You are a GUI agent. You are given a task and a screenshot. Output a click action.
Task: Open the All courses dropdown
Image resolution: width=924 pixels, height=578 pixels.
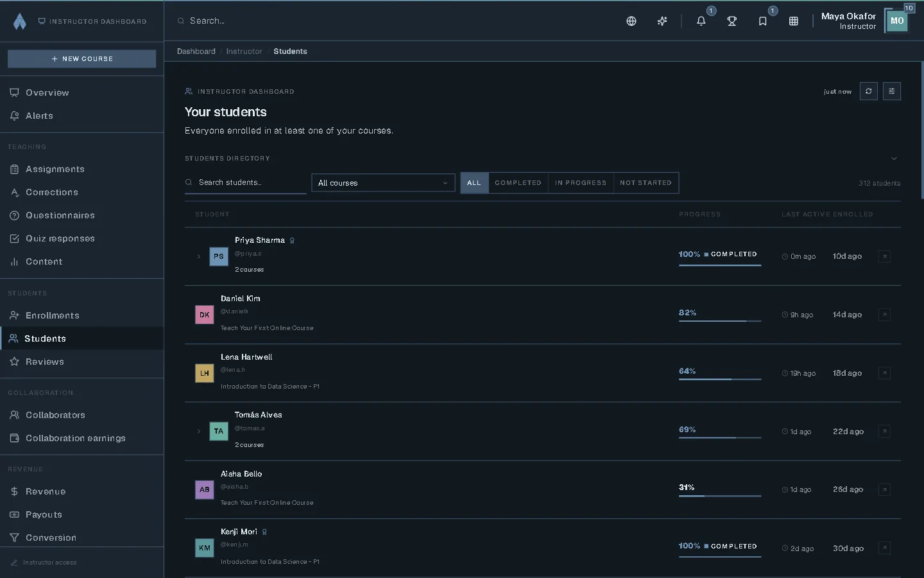point(383,183)
